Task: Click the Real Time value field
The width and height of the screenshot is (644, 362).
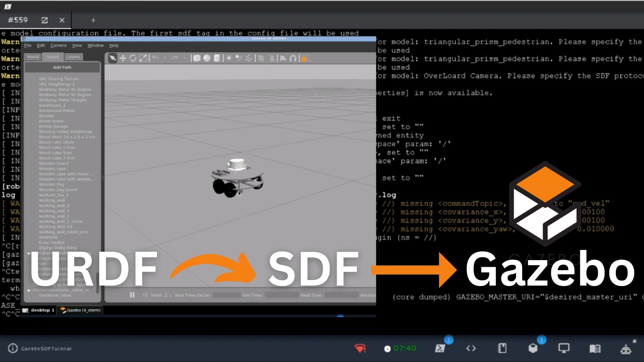Action: (341, 295)
